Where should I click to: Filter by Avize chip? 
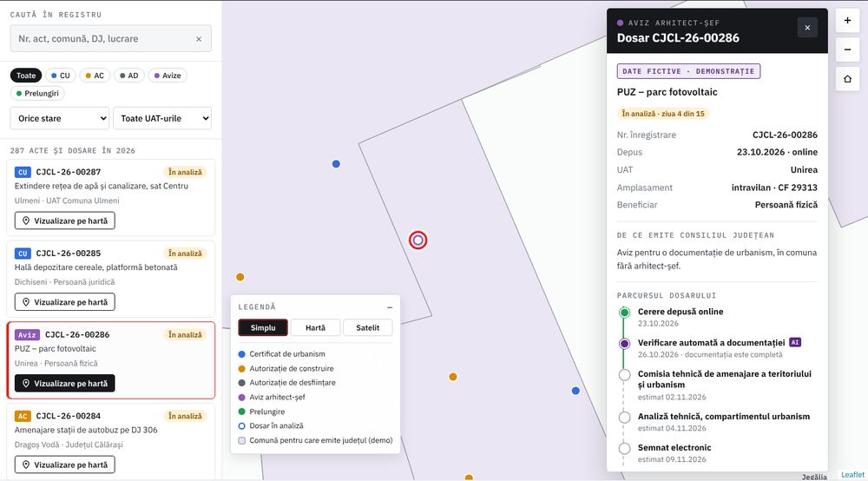click(168, 76)
